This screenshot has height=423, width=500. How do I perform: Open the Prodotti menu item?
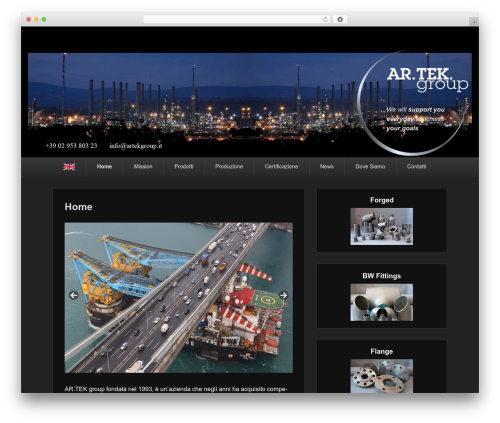pyautogui.click(x=184, y=166)
